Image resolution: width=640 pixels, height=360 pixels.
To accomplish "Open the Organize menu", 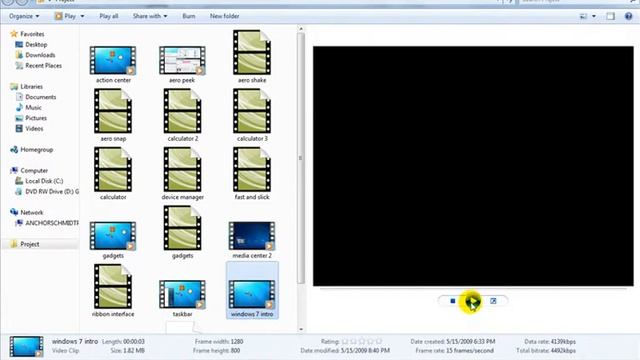I will coord(24,16).
